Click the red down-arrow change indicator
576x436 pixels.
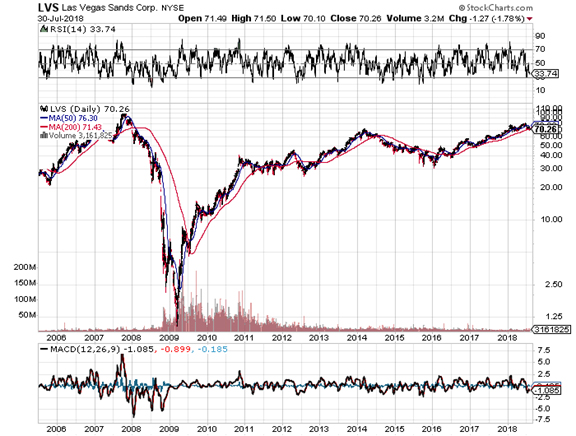[529, 19]
